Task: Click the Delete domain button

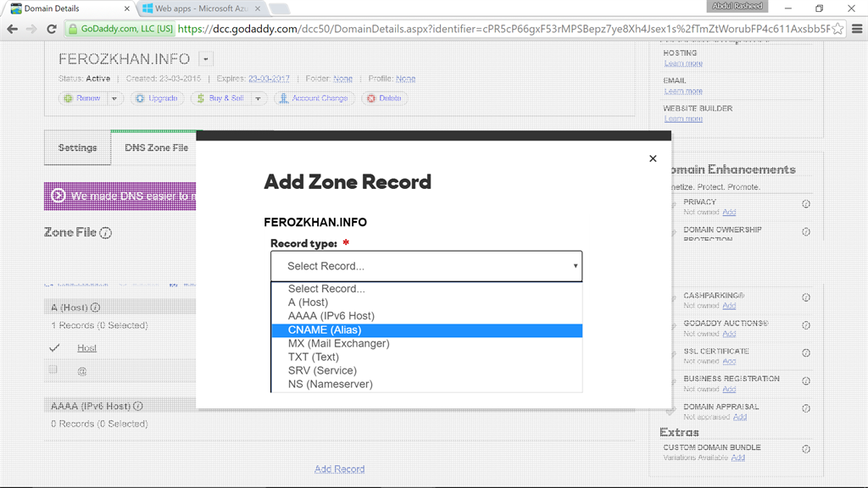Action: coord(384,98)
